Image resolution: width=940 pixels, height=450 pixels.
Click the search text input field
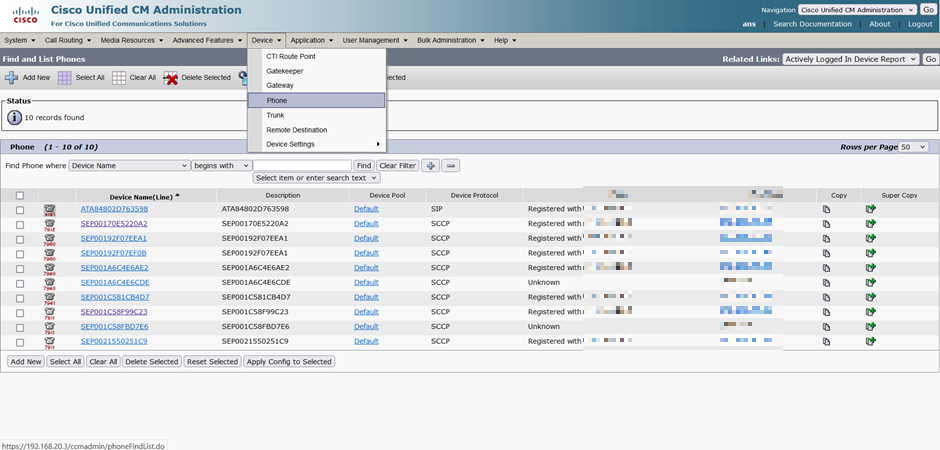302,165
